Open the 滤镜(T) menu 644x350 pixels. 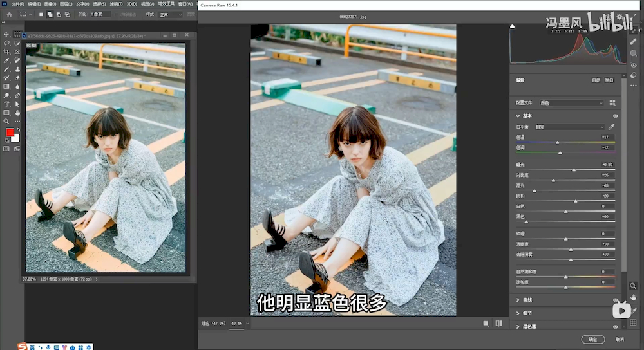(116, 4)
